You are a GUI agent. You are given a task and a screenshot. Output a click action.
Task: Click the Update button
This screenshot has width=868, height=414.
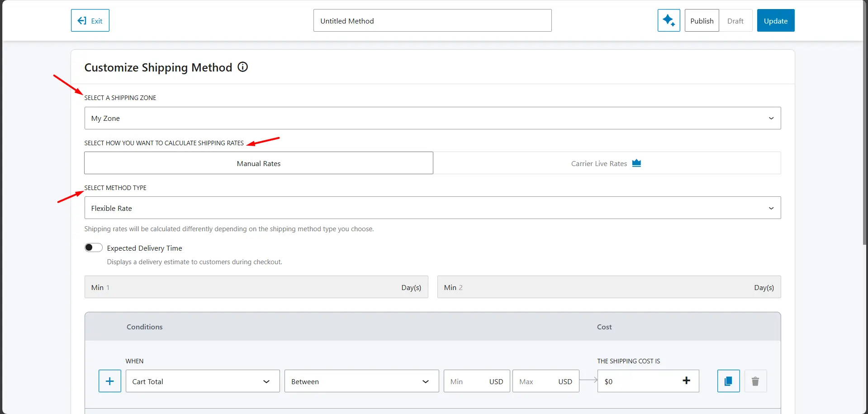775,20
